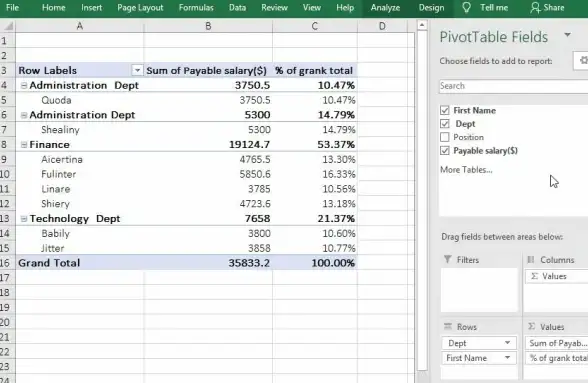Click the Tell me lightbulb icon
Image resolution: width=588 pixels, height=383 pixels.
point(466,8)
